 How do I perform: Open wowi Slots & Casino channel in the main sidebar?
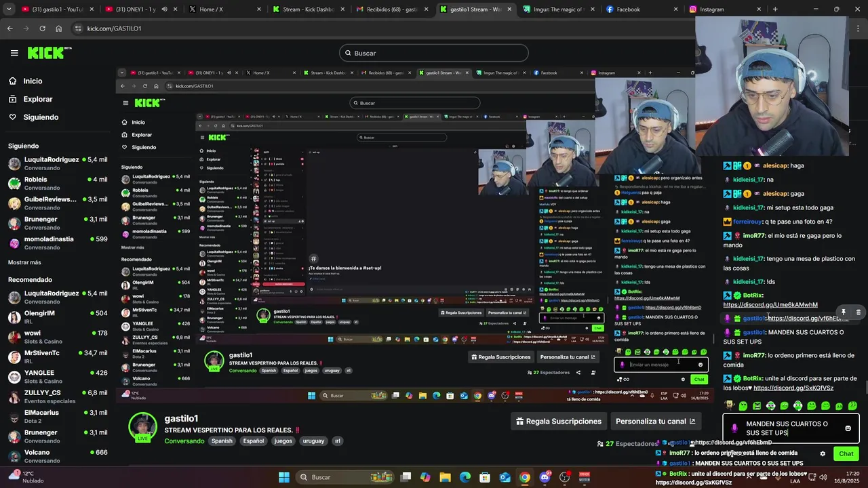pos(58,337)
